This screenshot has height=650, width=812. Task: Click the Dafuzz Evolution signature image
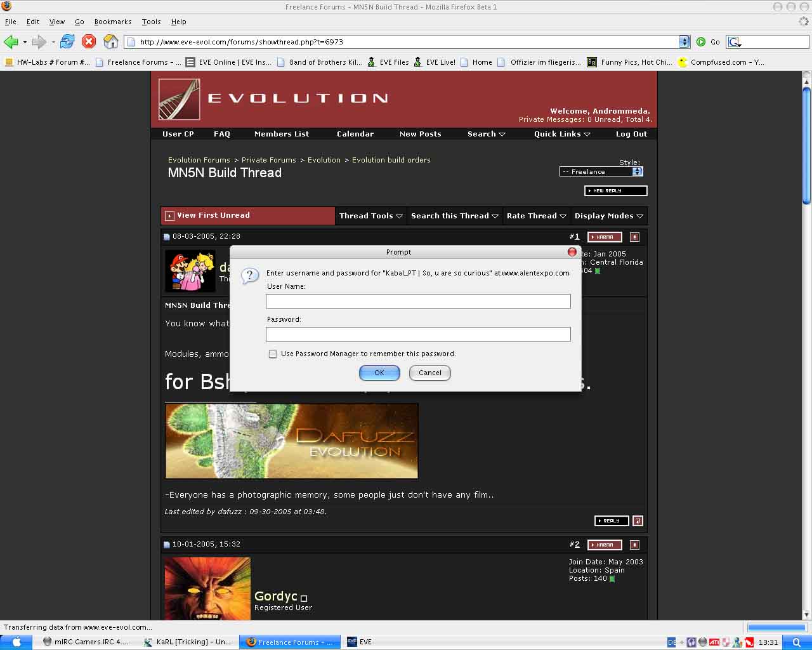[292, 441]
